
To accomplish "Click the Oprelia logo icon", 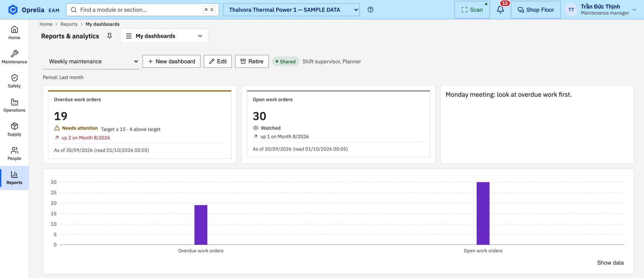I will [13, 10].
